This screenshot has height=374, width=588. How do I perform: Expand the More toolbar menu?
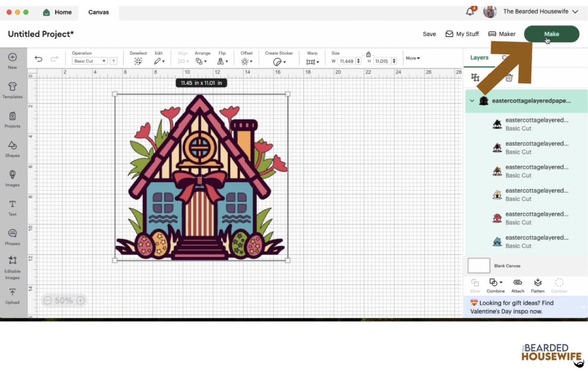point(413,58)
